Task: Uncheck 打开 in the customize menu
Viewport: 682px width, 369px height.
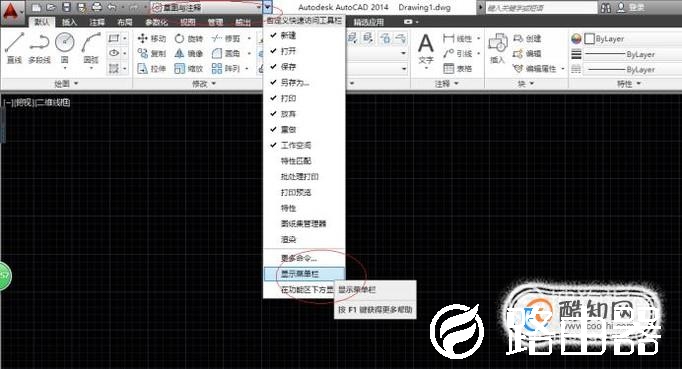Action: coord(304,51)
